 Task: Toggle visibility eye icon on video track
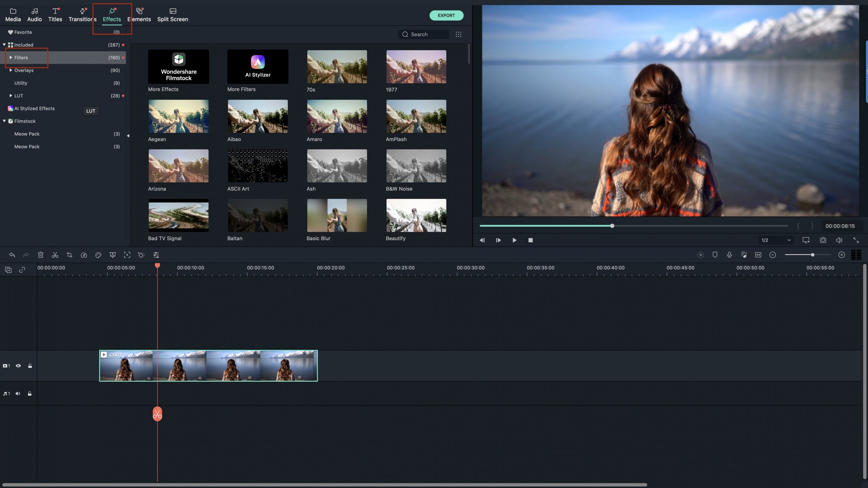click(18, 366)
